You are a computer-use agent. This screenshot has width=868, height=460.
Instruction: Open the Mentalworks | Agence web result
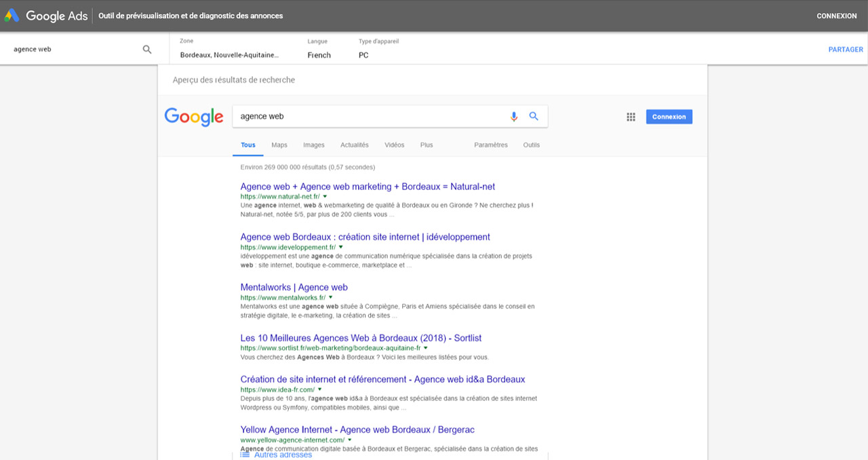294,287
